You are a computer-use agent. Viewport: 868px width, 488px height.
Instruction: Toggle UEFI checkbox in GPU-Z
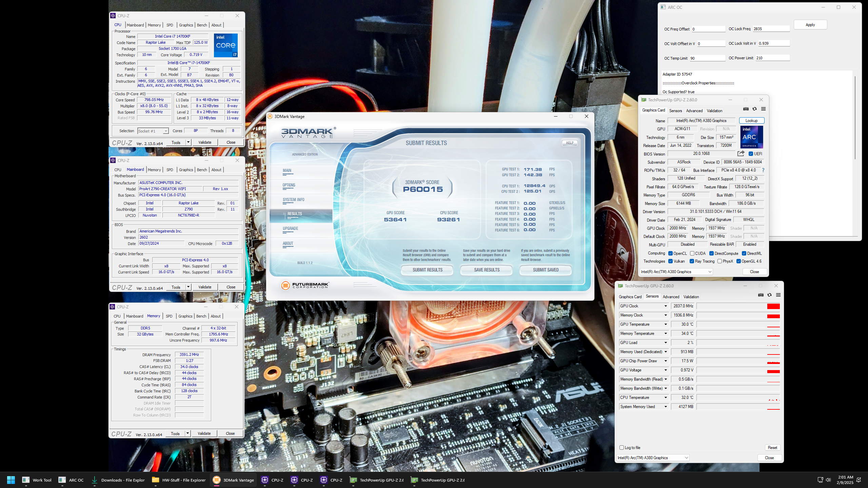[750, 154]
